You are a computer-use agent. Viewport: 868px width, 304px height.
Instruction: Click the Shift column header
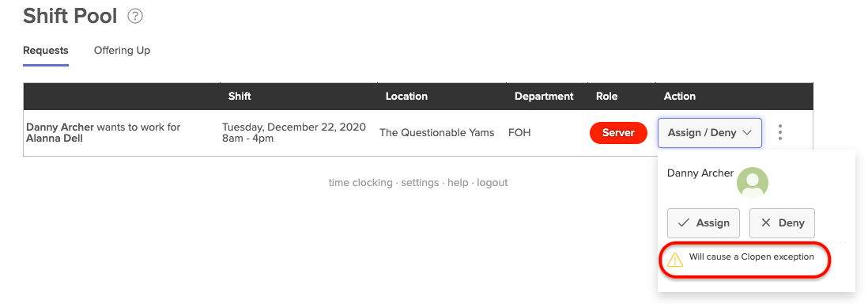(x=240, y=96)
